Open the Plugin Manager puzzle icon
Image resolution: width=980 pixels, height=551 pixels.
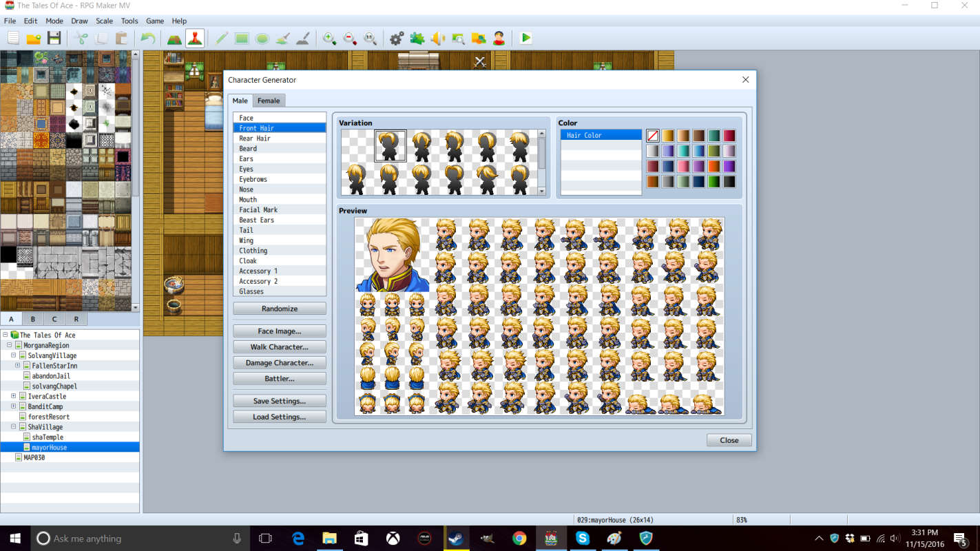(417, 39)
